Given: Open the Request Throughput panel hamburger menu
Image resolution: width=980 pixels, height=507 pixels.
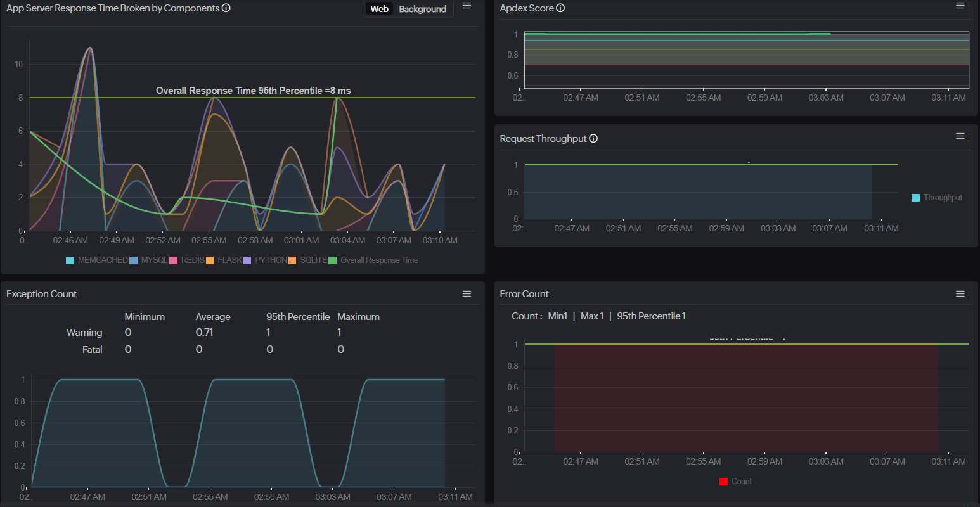Looking at the screenshot, I should [960, 136].
